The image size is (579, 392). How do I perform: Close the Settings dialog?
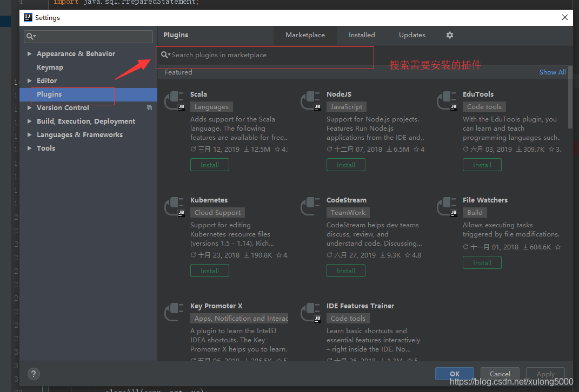(x=564, y=17)
